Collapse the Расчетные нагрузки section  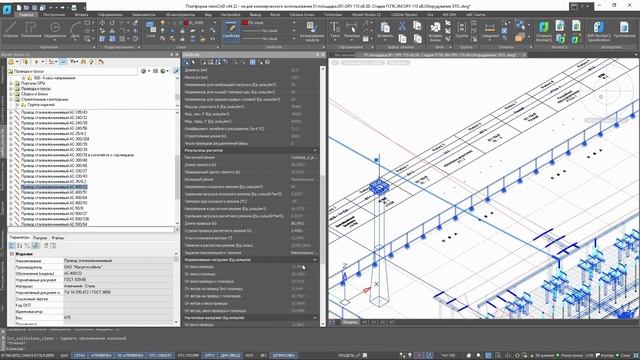tap(315, 318)
